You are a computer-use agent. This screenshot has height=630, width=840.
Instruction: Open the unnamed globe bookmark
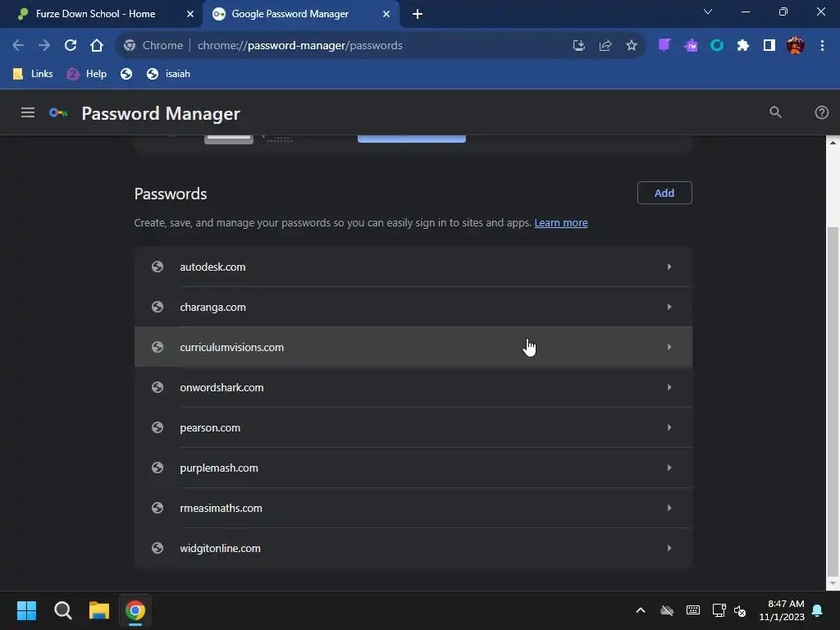[x=126, y=74]
